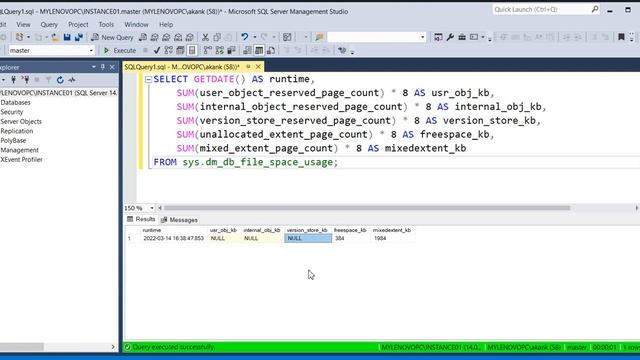Toggle IntelliSense enabled
The width and height of the screenshot is (640, 360).
click(192, 50)
